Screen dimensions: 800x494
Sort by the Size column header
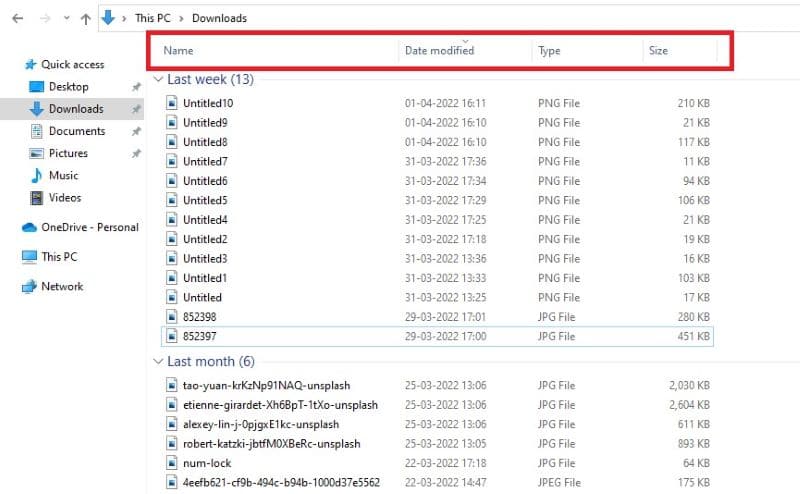[x=658, y=51]
